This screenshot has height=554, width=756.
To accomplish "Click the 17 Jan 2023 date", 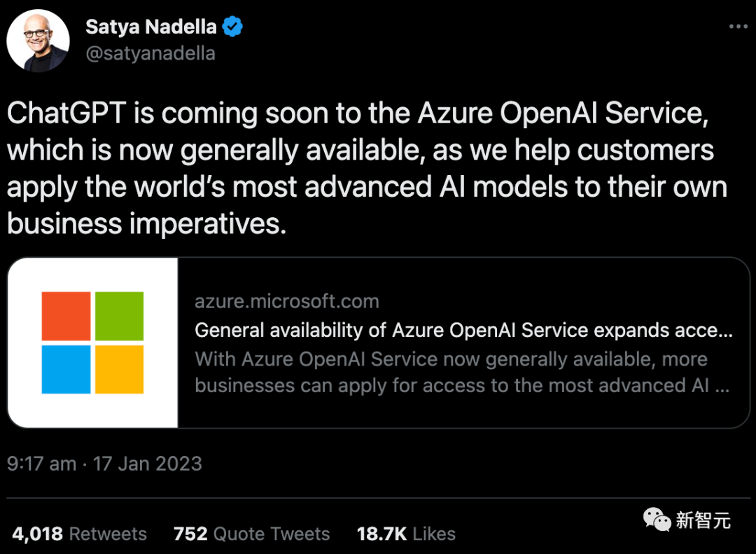I will tap(148, 464).
